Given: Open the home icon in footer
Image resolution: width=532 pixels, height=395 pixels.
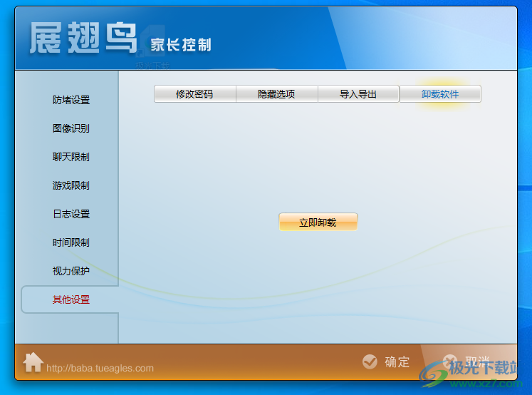Looking at the screenshot, I should click(33, 362).
